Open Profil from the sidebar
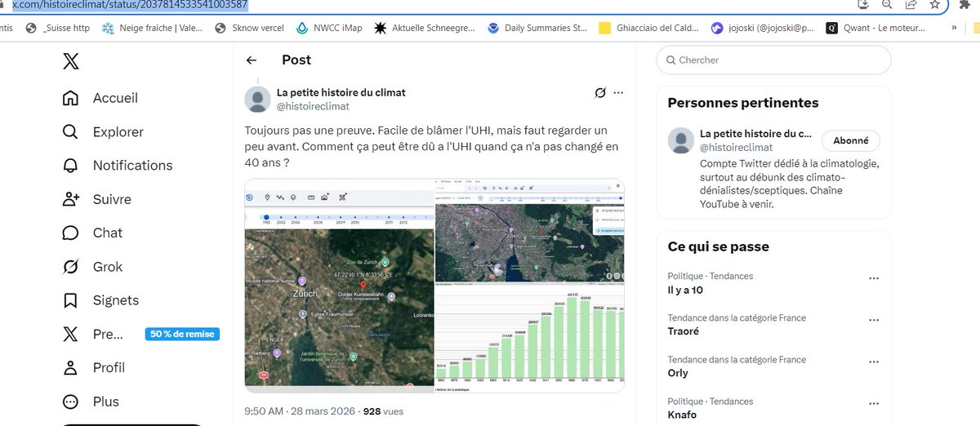This screenshot has height=426, width=980. [x=94, y=367]
